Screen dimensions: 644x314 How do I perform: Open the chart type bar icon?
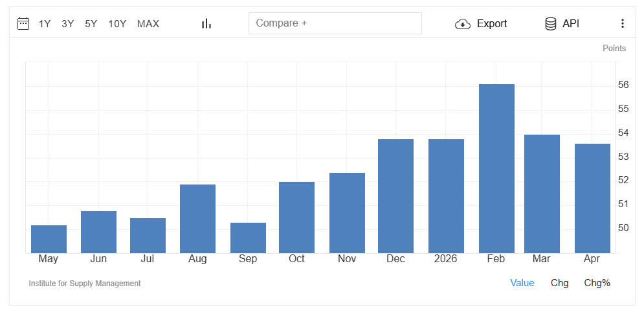pyautogui.click(x=206, y=23)
